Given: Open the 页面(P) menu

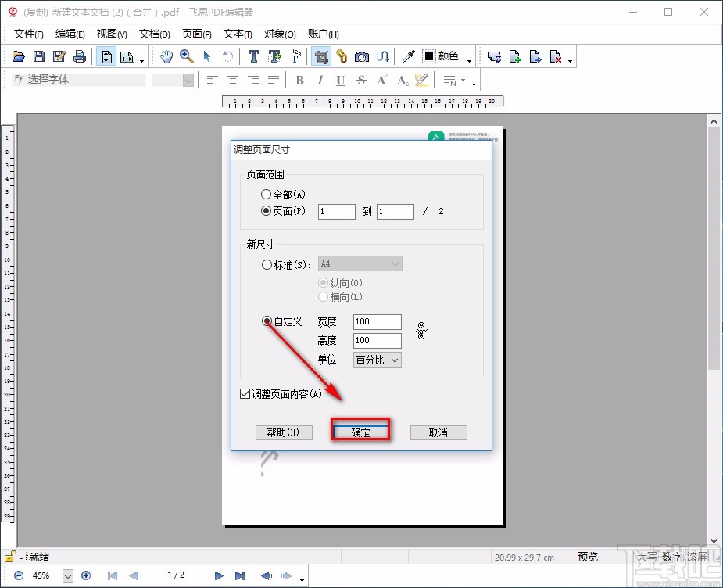Looking at the screenshot, I should (196, 34).
